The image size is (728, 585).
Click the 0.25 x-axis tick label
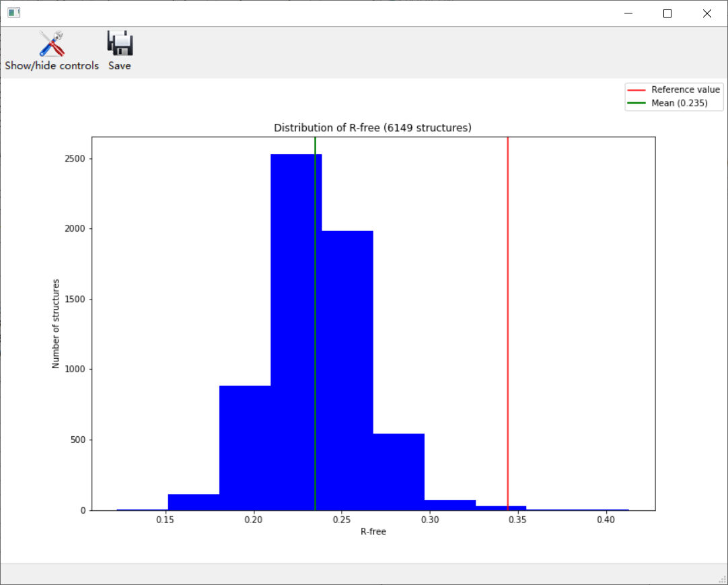point(341,520)
